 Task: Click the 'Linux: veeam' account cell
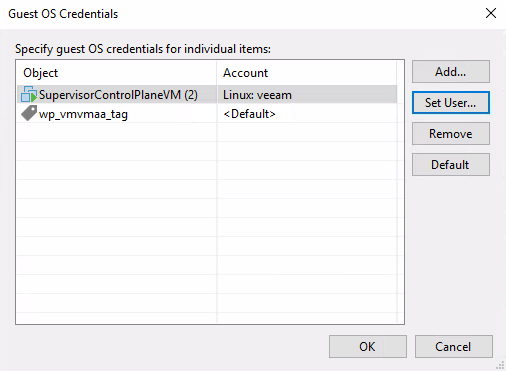pyautogui.click(x=257, y=95)
